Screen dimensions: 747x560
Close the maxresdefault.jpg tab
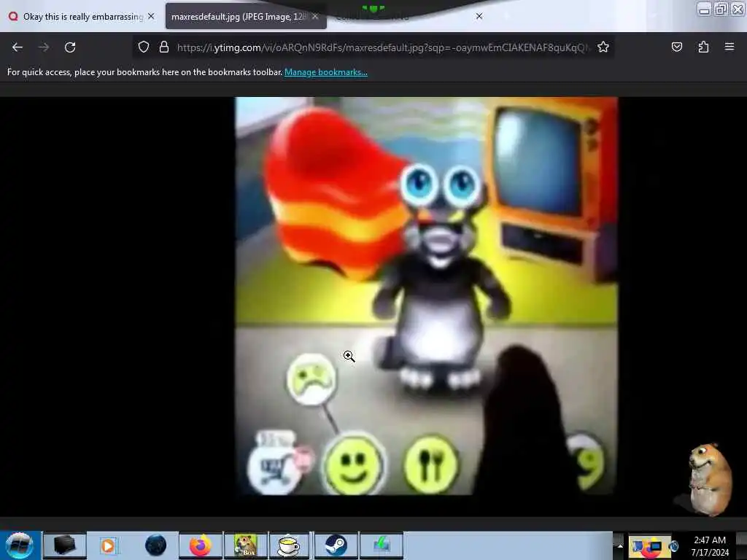(315, 17)
